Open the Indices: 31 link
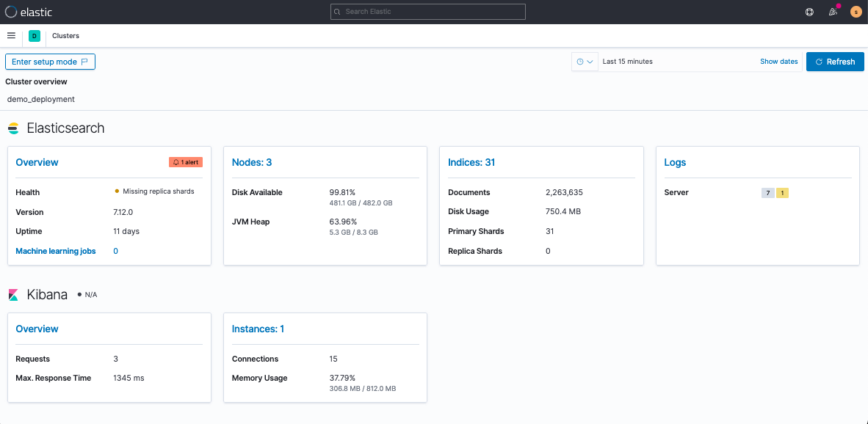This screenshot has width=868, height=424. (471, 163)
